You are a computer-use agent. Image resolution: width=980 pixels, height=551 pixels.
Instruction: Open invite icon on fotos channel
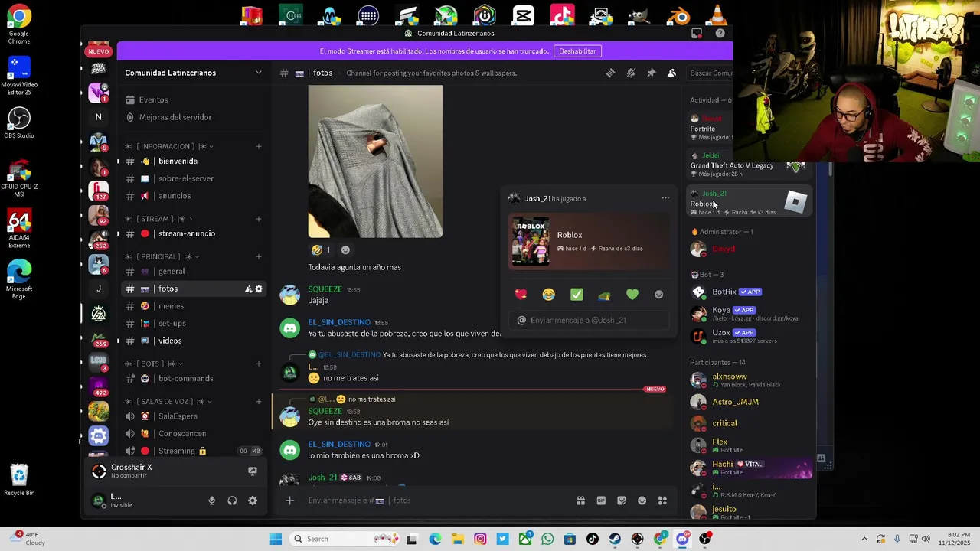[248, 289]
